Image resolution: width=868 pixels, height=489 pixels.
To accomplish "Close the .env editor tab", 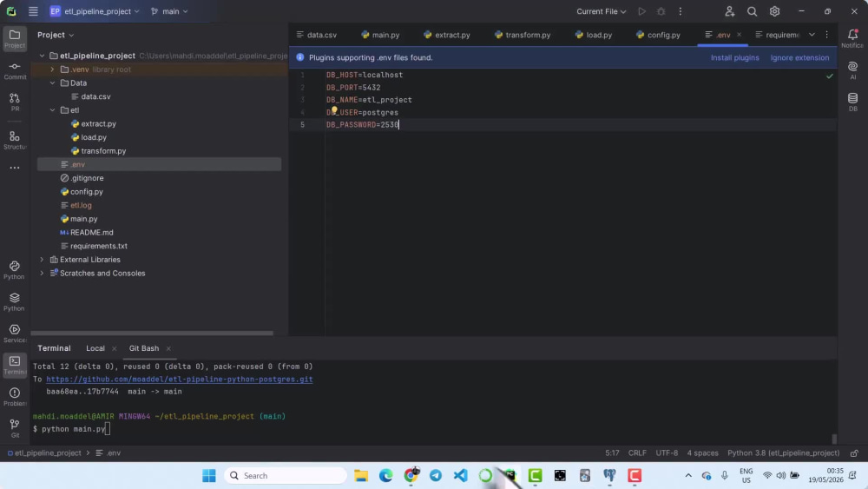I will coord(739,35).
